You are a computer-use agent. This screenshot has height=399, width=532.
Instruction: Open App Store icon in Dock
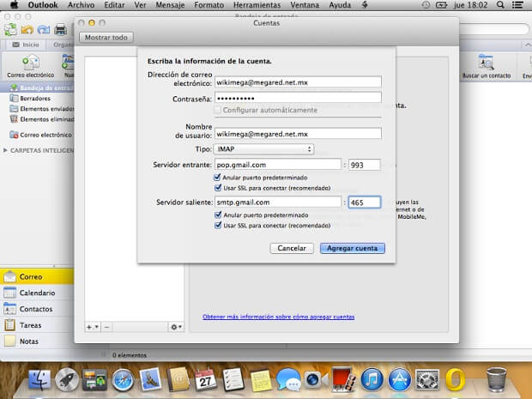tap(399, 379)
